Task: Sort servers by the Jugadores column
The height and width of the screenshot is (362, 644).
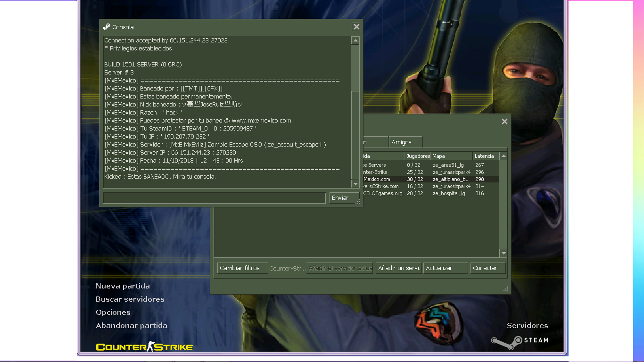Action: (x=418, y=156)
